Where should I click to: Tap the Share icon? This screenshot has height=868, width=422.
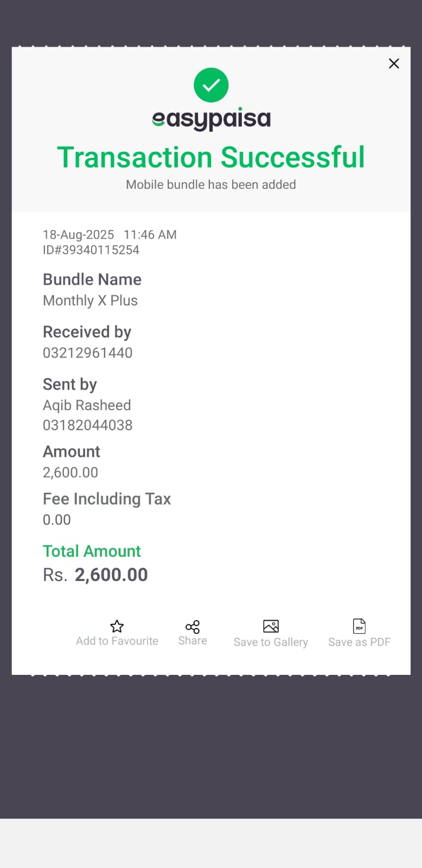(x=193, y=627)
